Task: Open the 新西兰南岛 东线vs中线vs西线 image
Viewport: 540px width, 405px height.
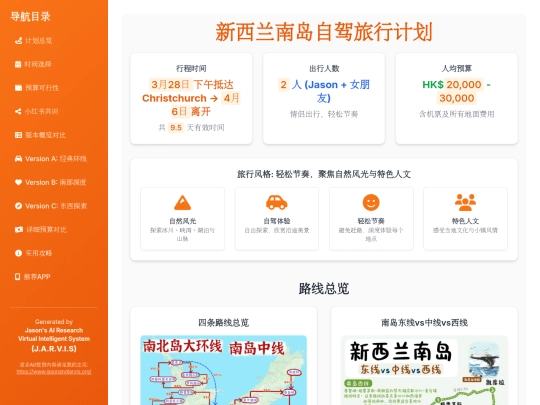Action: [x=424, y=370]
